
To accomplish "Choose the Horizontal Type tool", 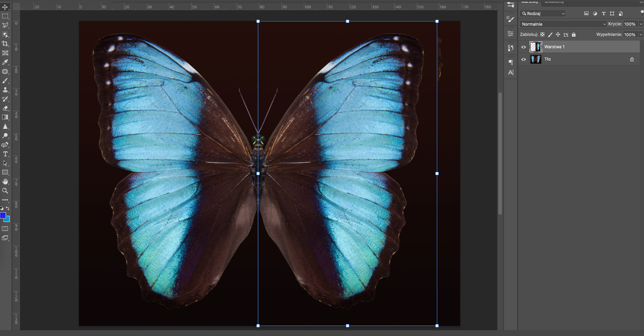I will coord(5,154).
